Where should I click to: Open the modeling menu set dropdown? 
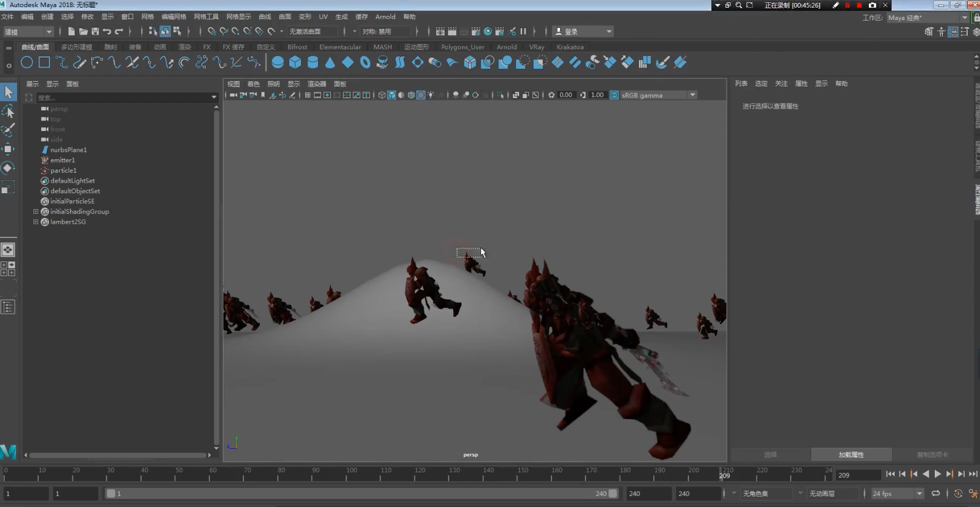[28, 32]
